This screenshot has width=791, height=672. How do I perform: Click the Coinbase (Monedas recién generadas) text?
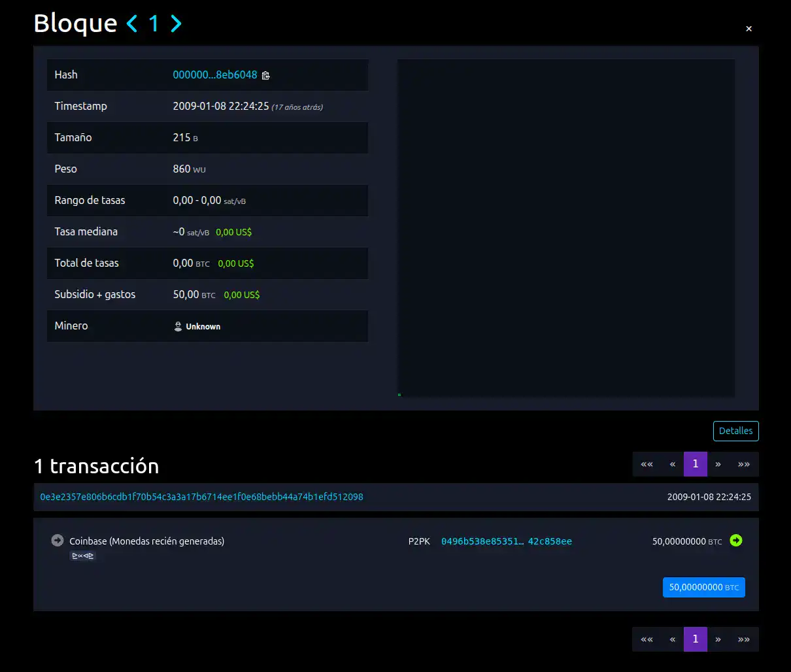click(147, 541)
